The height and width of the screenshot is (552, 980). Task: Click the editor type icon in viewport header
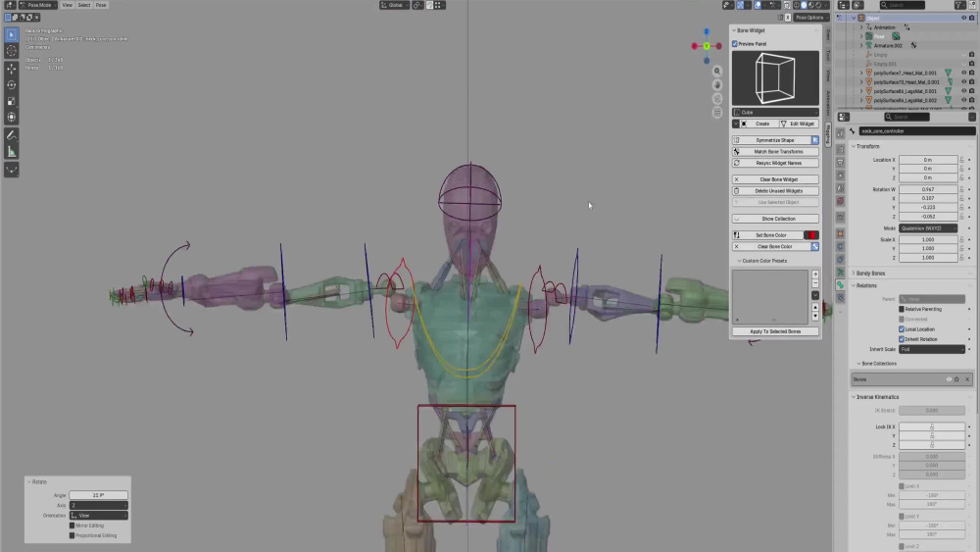[x=10, y=5]
